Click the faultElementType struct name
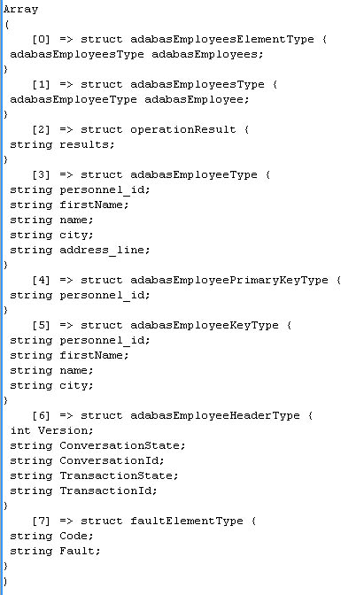The width and height of the screenshot is (364, 595). point(186,522)
